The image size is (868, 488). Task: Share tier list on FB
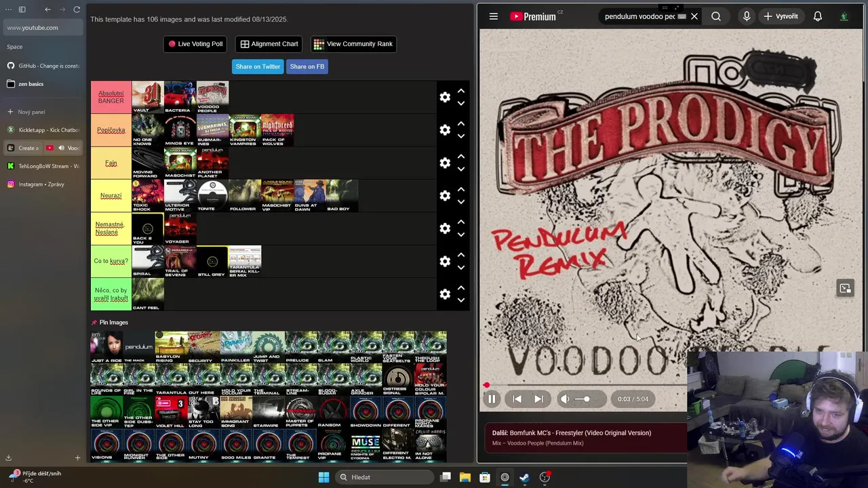307,66
